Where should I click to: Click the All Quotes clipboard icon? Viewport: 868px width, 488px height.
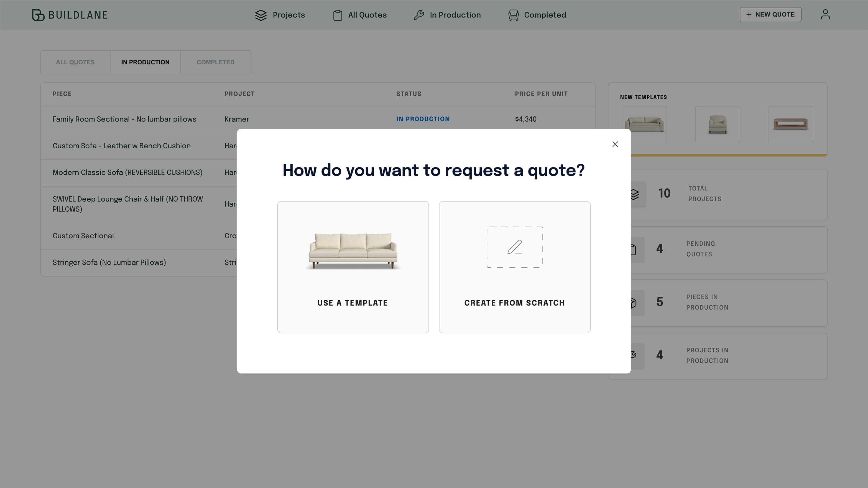point(337,15)
